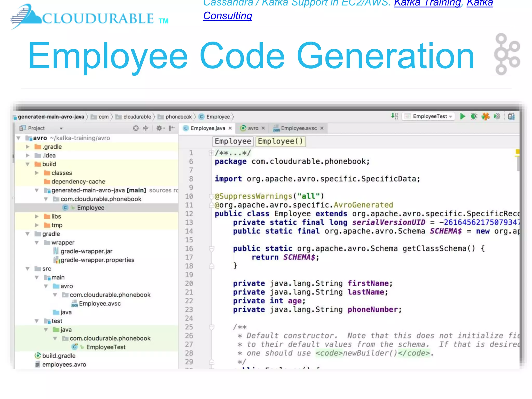Toggle fold marker at getClassSchema method
The height and width of the screenshot is (399, 532).
click(212, 249)
